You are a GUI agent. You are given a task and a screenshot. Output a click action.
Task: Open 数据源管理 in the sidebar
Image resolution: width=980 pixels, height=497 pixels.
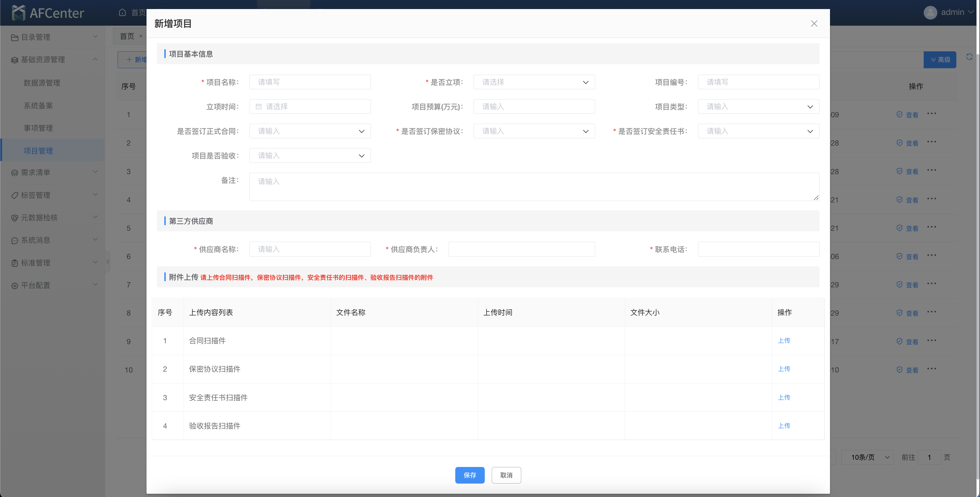coord(42,83)
